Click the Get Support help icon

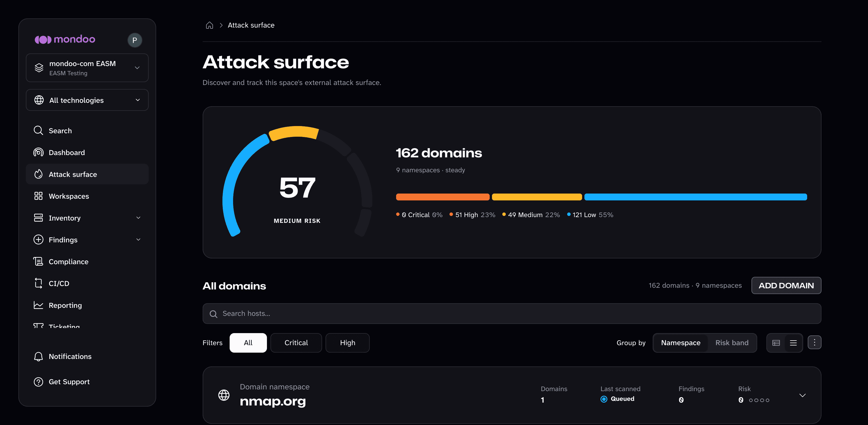[38, 382]
